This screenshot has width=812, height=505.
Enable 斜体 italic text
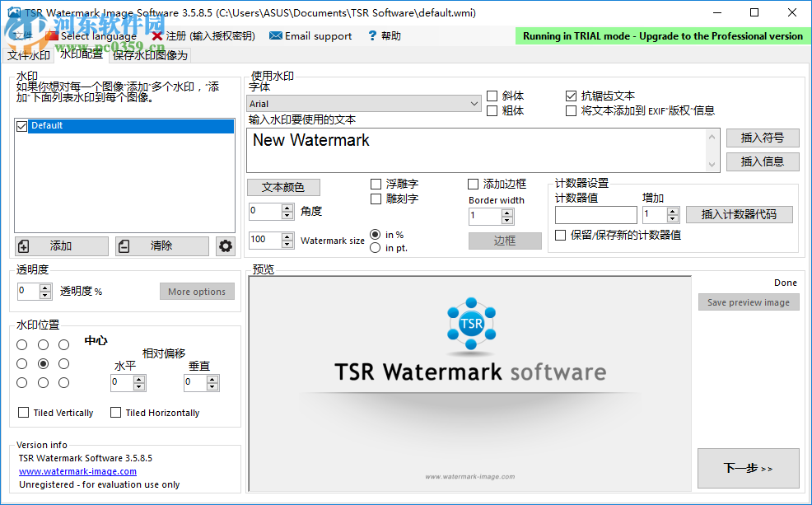(490, 96)
